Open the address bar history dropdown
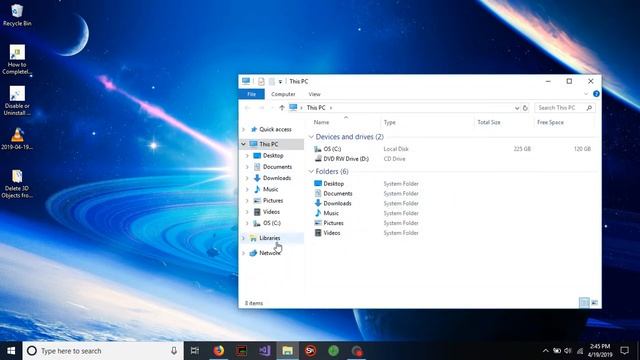 tap(517, 108)
